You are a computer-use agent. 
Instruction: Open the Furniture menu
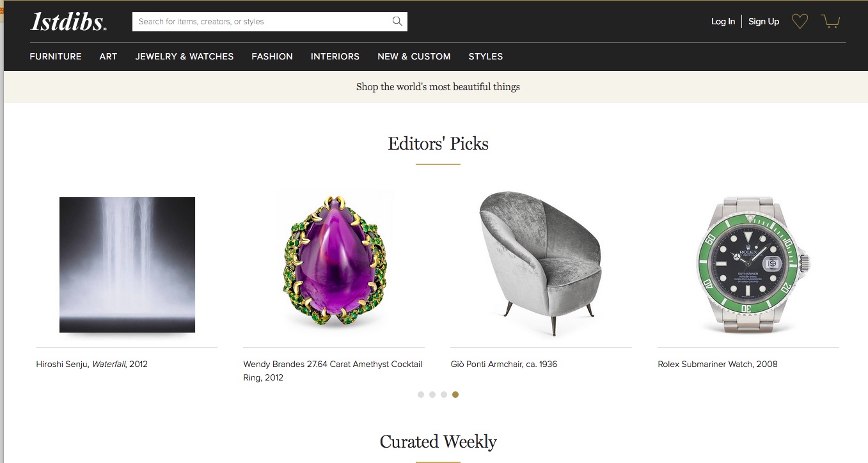[56, 56]
